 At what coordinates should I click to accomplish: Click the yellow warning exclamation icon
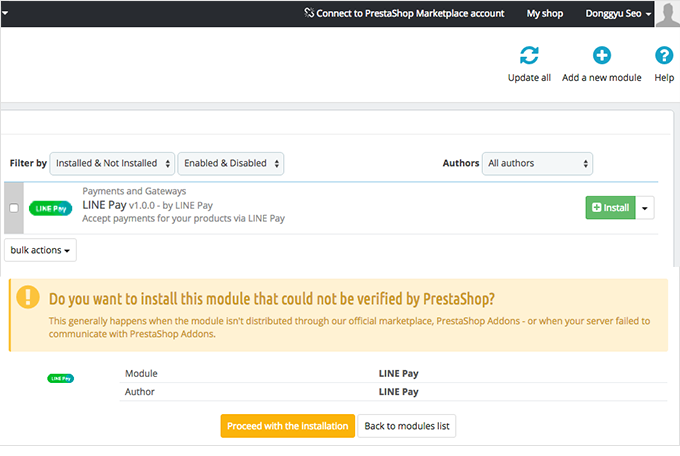(x=28, y=297)
